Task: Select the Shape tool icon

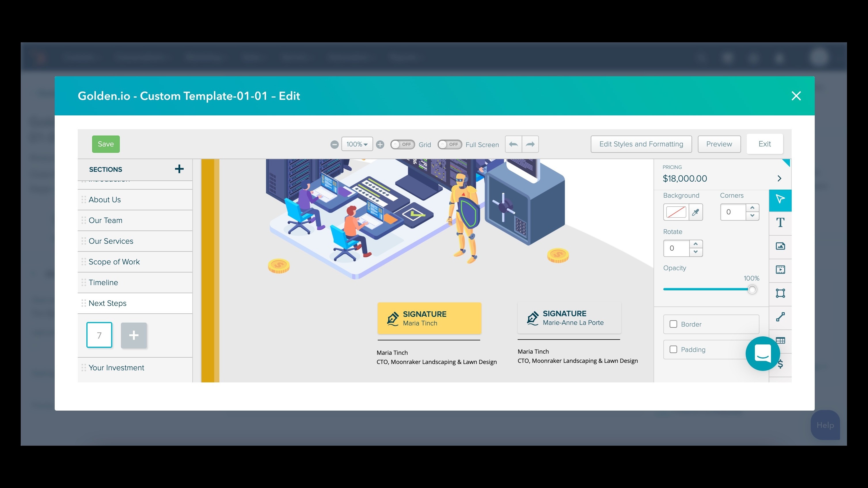Action: click(780, 293)
